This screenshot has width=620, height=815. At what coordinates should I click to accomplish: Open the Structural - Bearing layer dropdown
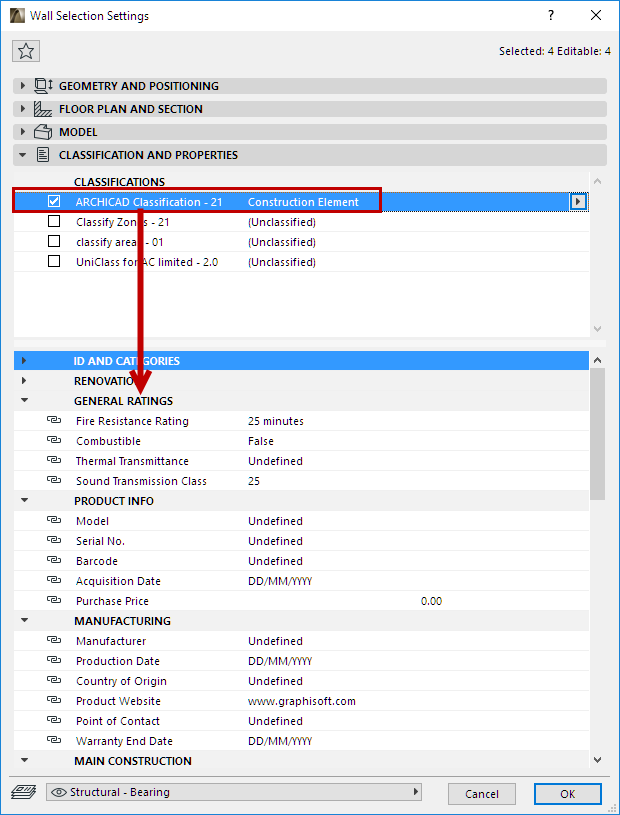coord(233,792)
